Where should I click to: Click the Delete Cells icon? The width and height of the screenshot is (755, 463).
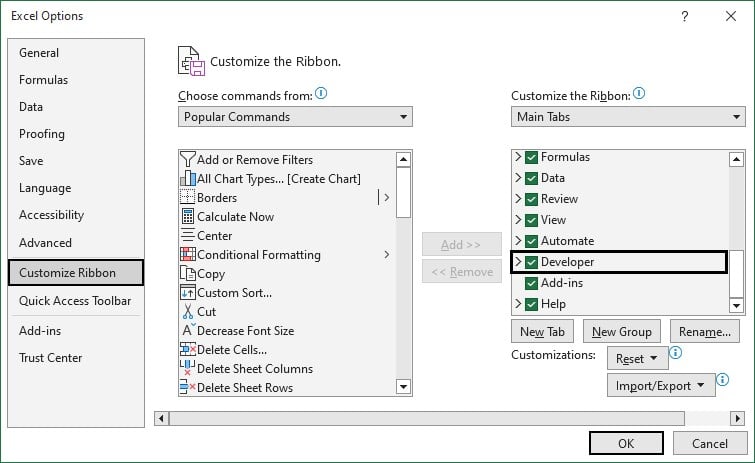pyautogui.click(x=187, y=349)
